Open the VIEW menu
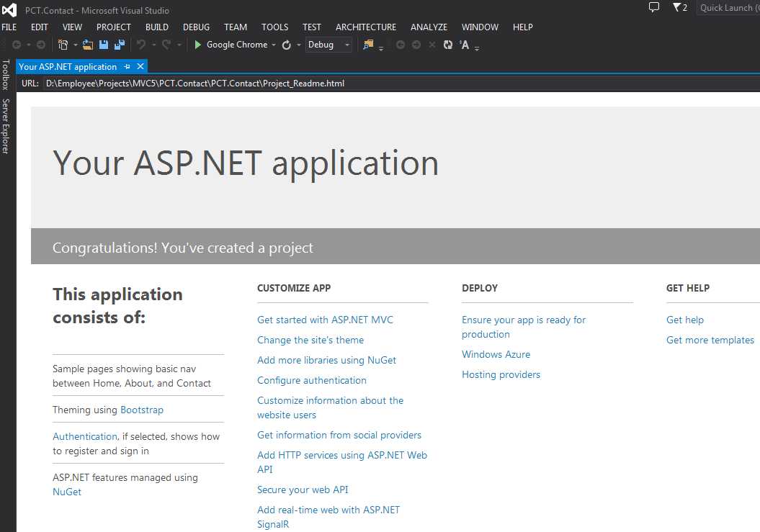 pyautogui.click(x=72, y=27)
